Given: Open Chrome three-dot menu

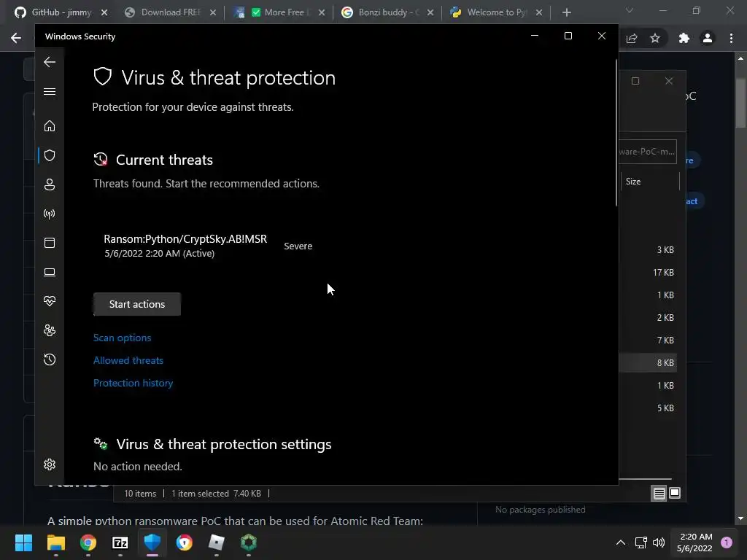Looking at the screenshot, I should [x=731, y=38].
